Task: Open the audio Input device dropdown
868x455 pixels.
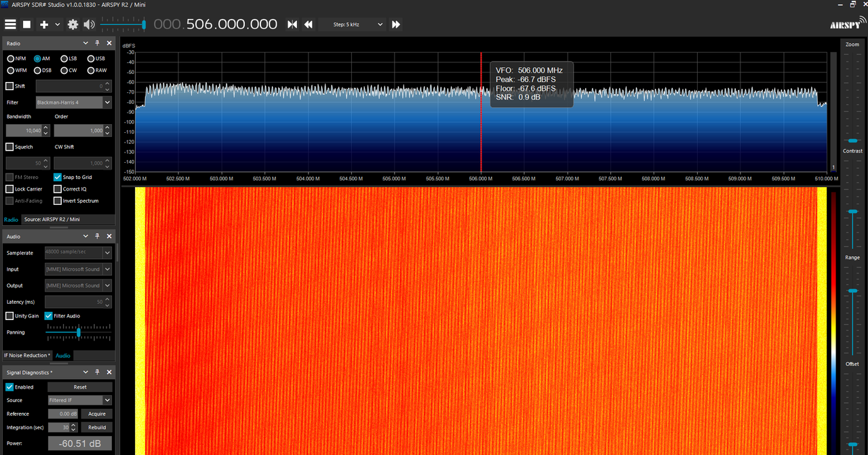Action: click(78, 269)
